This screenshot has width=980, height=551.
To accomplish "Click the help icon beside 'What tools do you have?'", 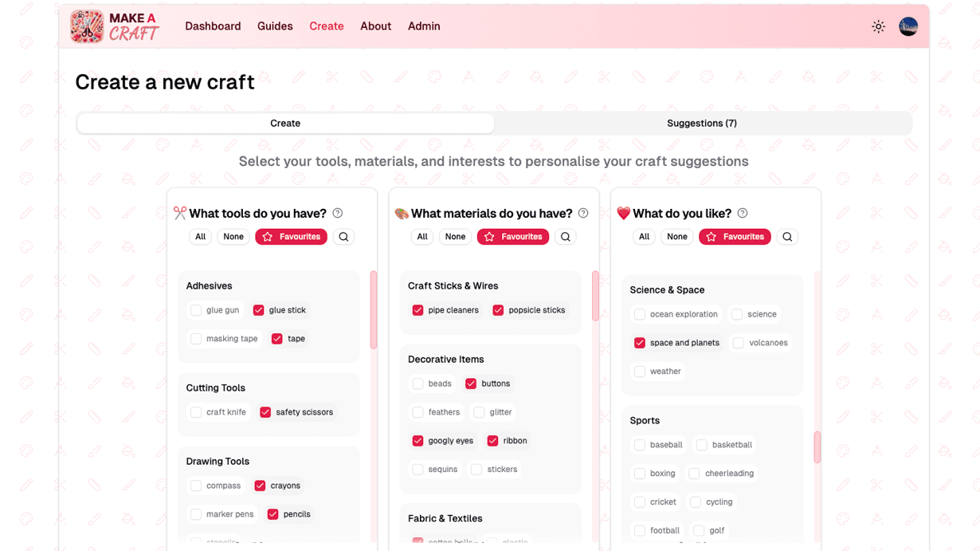I will pos(337,213).
